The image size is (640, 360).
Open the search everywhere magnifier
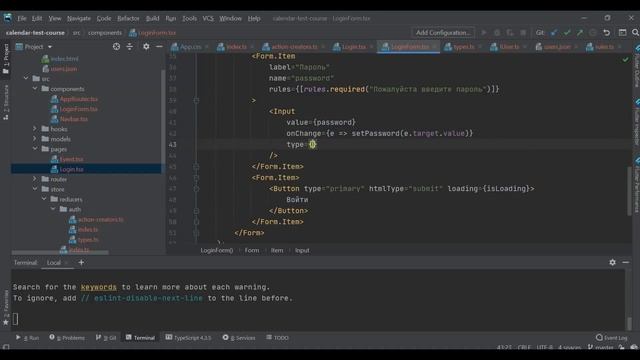coord(635,33)
